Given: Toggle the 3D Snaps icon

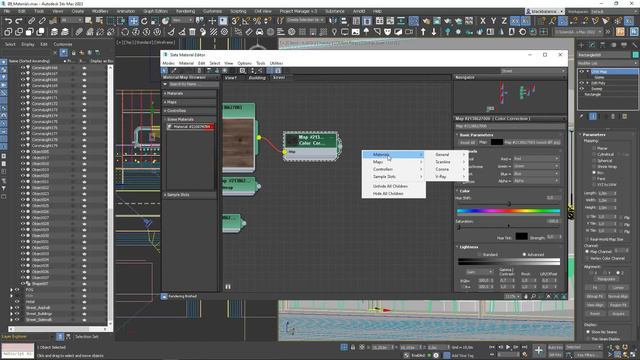Looking at the screenshot, I should (x=236, y=20).
